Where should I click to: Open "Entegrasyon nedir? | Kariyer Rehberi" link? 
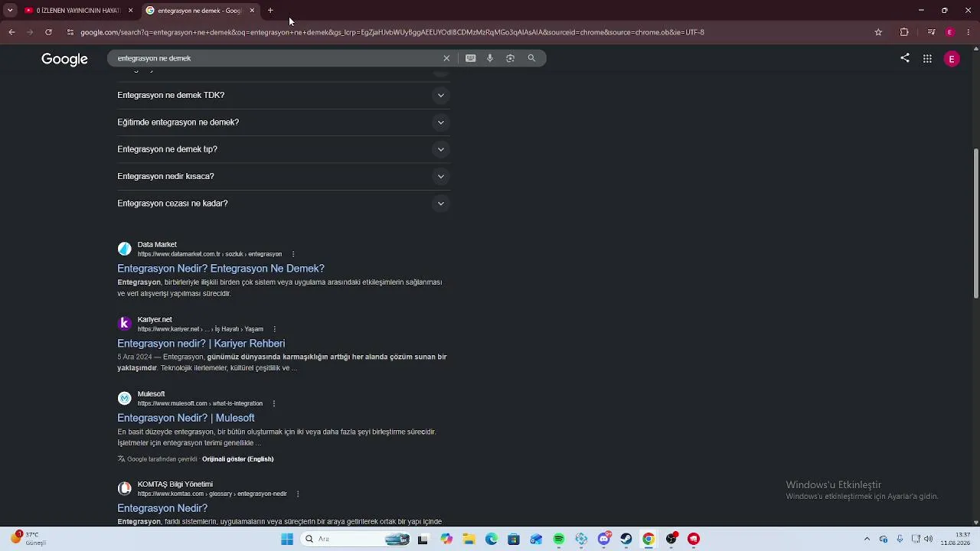coord(201,344)
